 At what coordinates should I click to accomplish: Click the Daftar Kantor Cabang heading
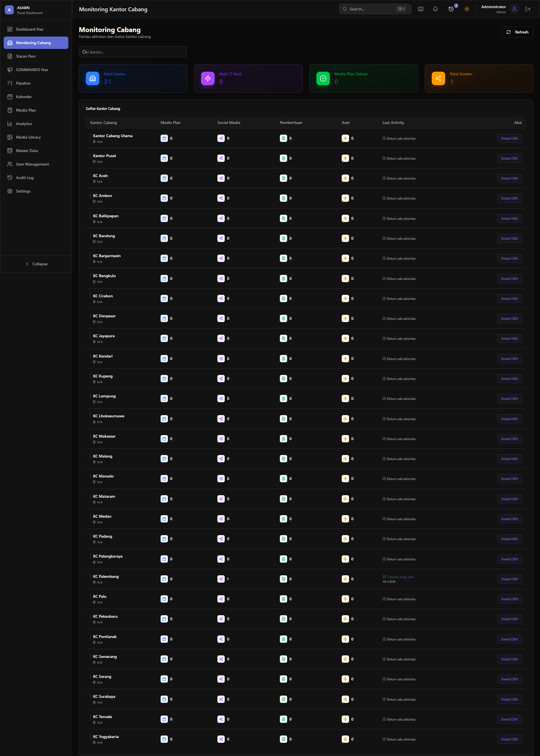point(103,109)
